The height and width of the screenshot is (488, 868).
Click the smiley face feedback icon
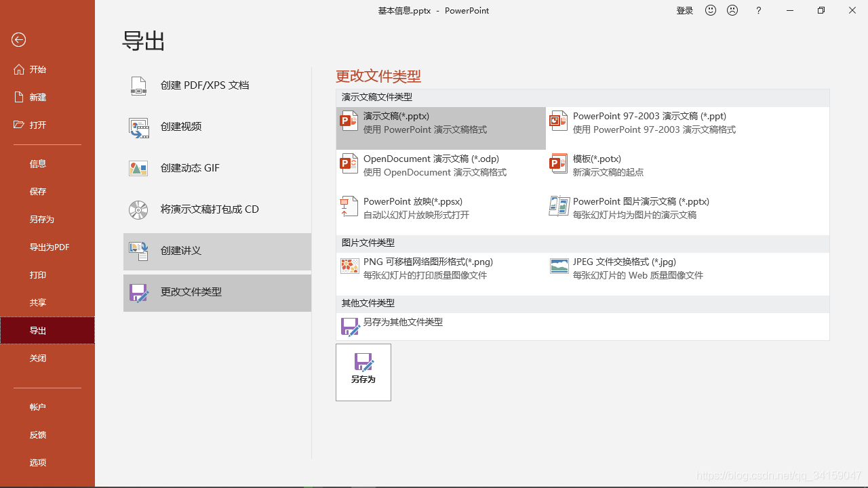711,10
